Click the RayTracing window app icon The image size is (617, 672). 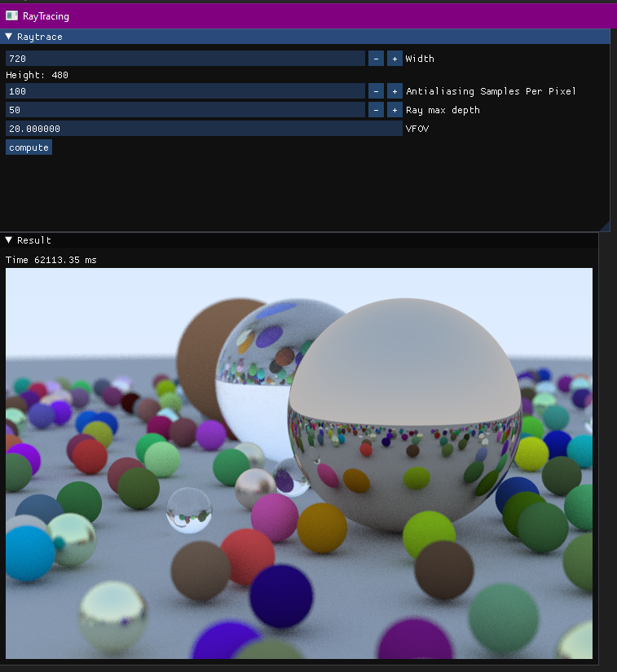pyautogui.click(x=11, y=15)
